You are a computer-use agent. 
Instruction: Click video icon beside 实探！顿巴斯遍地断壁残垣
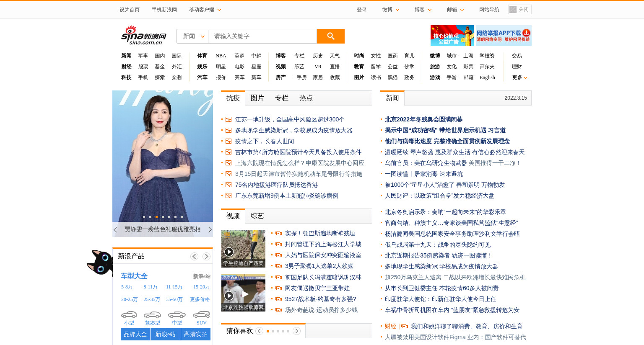coord(279,233)
